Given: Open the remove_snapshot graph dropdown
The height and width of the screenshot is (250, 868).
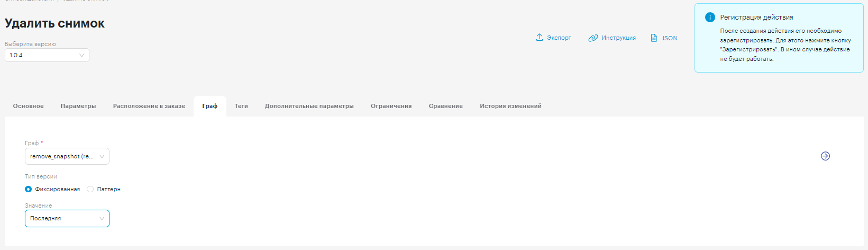Looking at the screenshot, I should click(x=67, y=156).
